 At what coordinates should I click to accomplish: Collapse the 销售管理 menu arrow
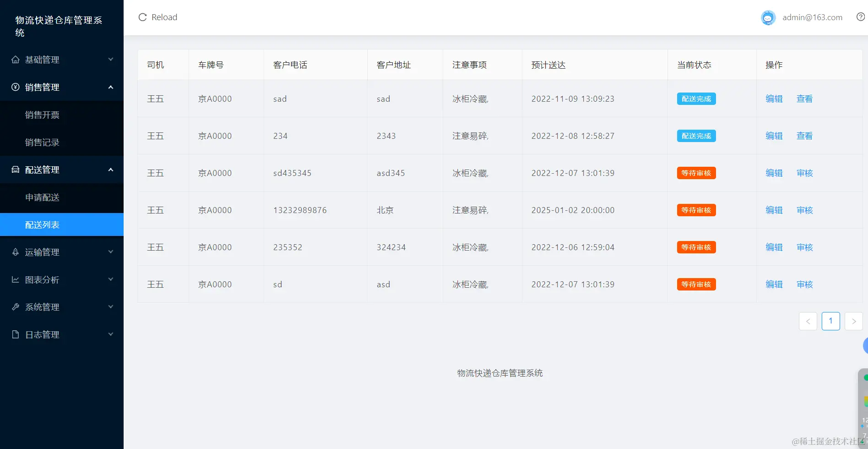pyautogui.click(x=110, y=87)
